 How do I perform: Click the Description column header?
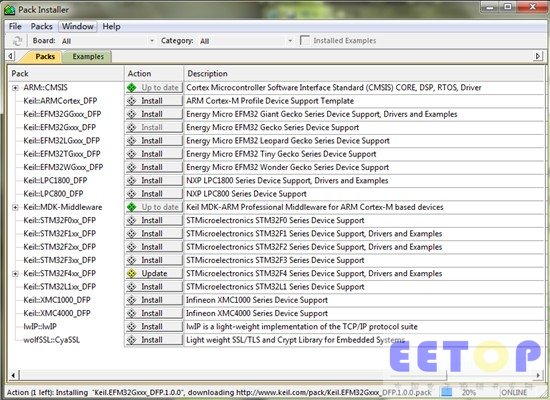(364, 74)
